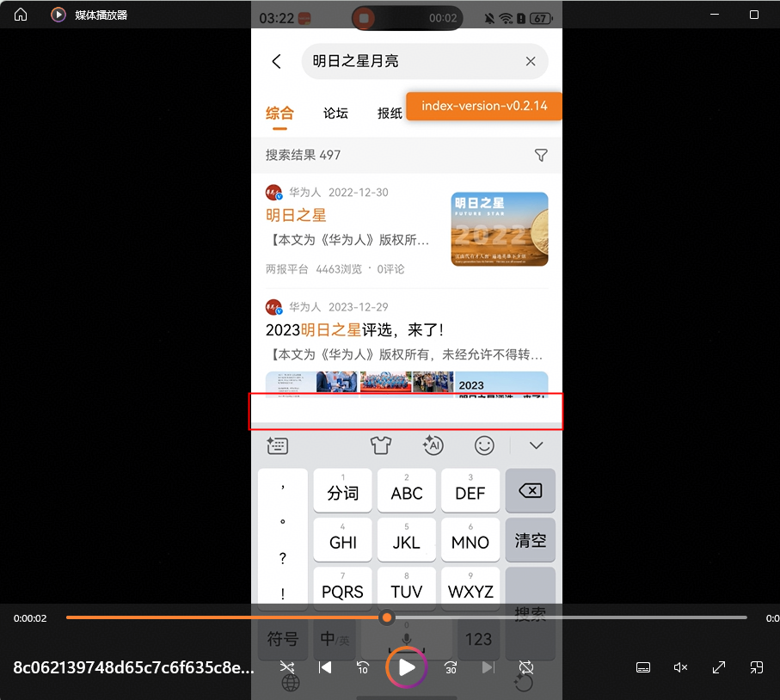Collapse the keyboard with the down chevron
The height and width of the screenshot is (700, 780).
(x=537, y=445)
